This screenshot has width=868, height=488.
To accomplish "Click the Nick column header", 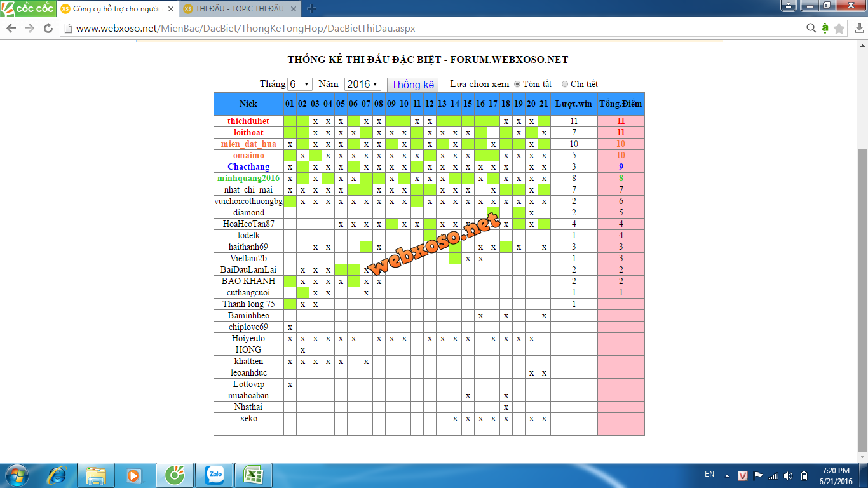I will pyautogui.click(x=248, y=104).
